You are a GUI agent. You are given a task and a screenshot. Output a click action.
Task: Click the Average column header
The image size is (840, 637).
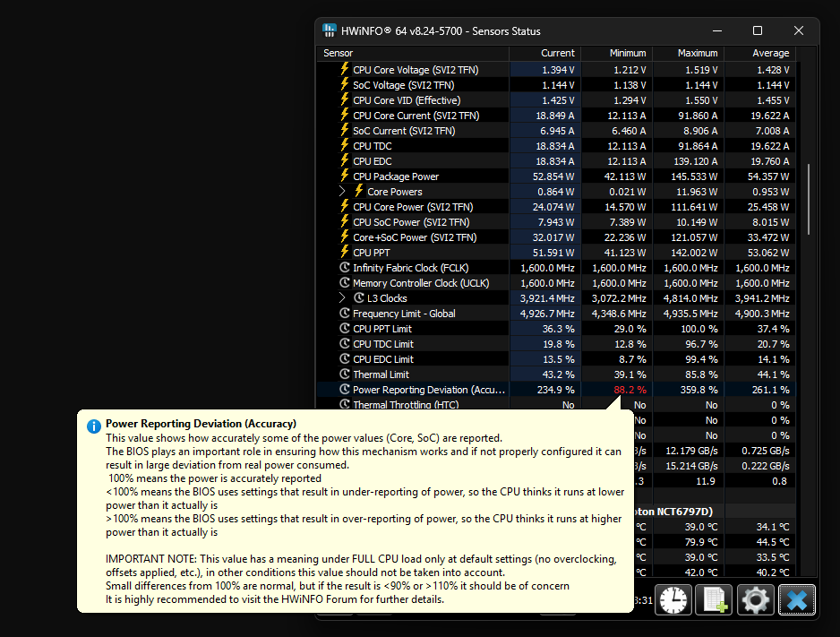[x=760, y=53]
